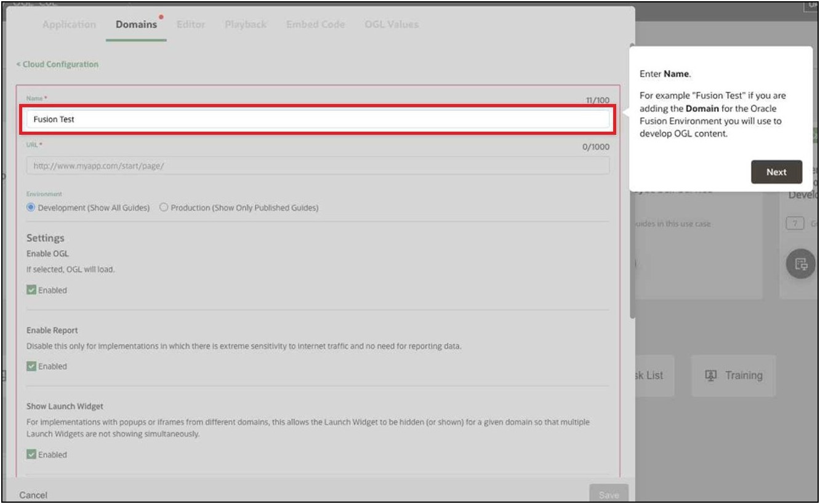Click the "0/1000" URL character counter
The image size is (820, 504).
pyautogui.click(x=596, y=147)
